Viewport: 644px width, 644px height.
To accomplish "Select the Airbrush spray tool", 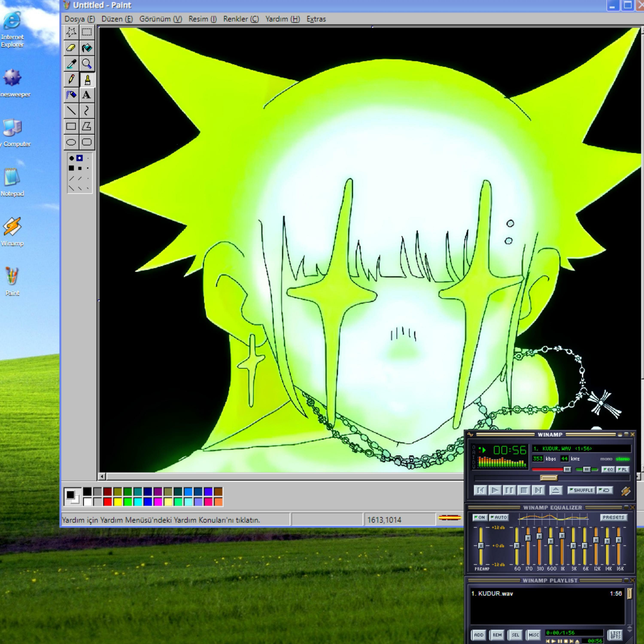I will click(71, 95).
